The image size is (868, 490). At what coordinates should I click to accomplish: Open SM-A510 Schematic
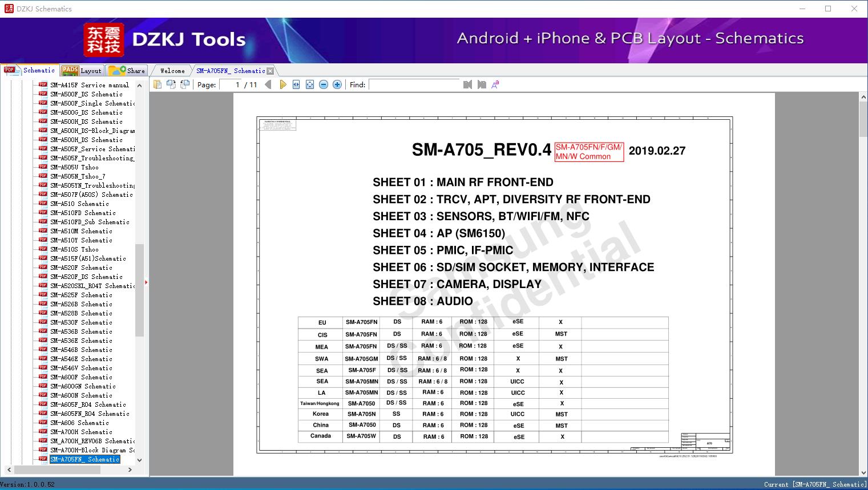tap(79, 204)
